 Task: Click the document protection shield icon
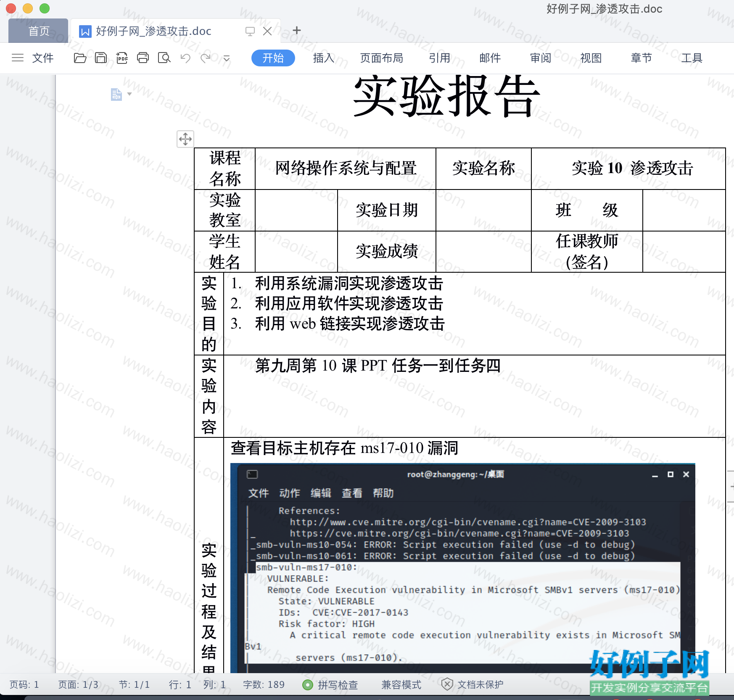pyautogui.click(x=447, y=684)
